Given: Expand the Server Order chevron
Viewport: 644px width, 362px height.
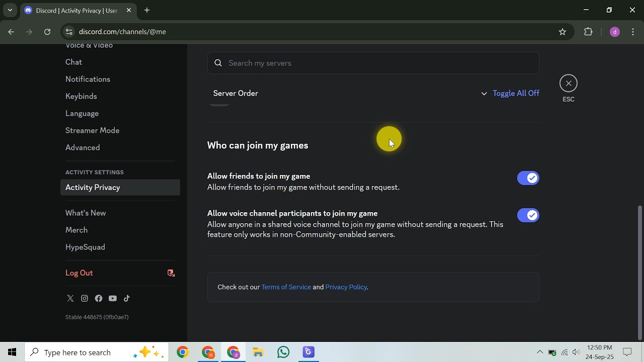Looking at the screenshot, I should [484, 94].
